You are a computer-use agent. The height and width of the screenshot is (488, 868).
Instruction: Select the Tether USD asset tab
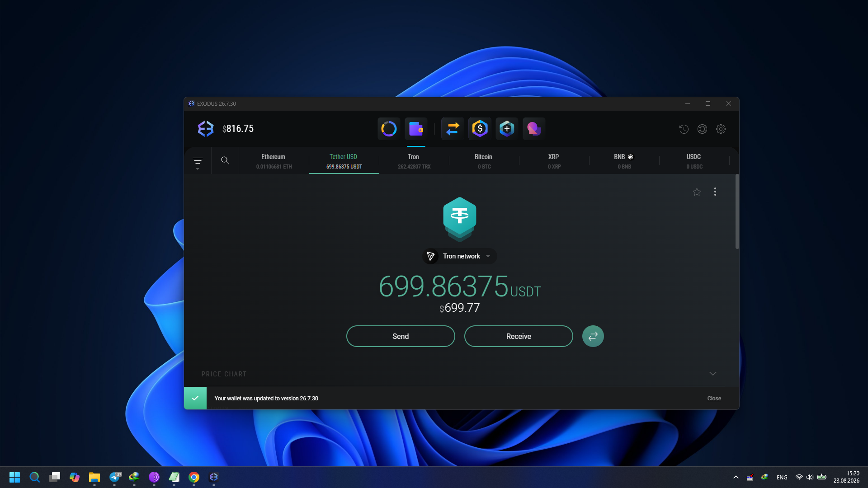point(344,161)
